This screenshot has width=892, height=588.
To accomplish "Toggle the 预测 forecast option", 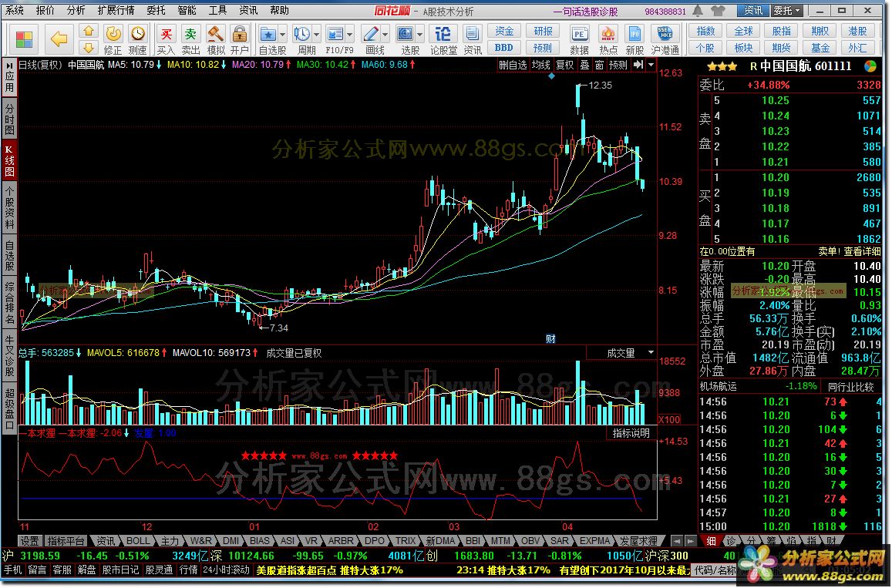I will tap(618, 65).
